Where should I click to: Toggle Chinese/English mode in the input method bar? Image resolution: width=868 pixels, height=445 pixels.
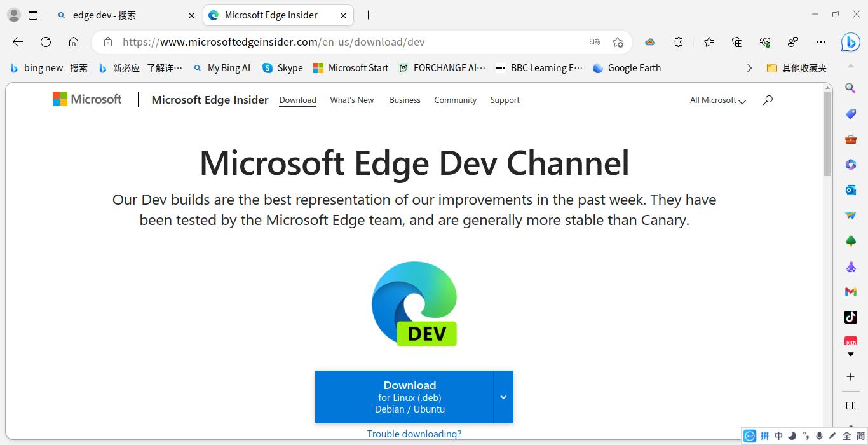[778, 436]
